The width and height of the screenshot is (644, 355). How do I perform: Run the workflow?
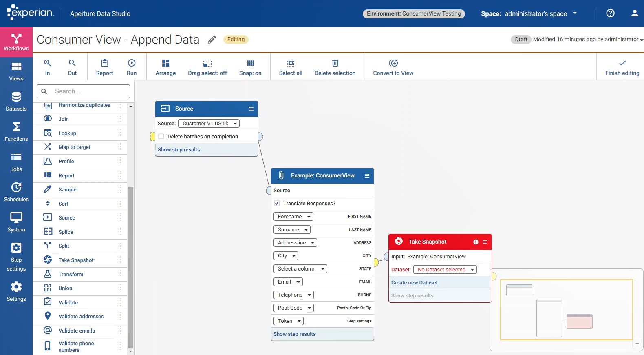(x=132, y=67)
